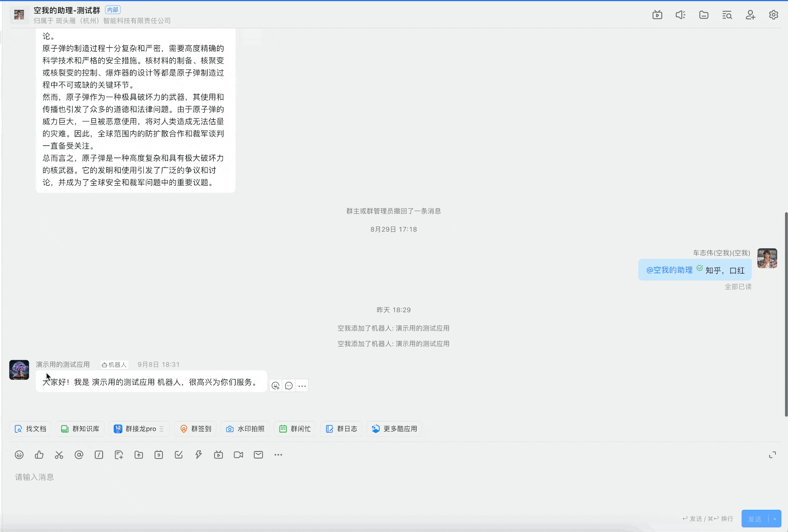Screen dimensions: 788x532
Task: Click the 发送 send button
Action: (755, 519)
